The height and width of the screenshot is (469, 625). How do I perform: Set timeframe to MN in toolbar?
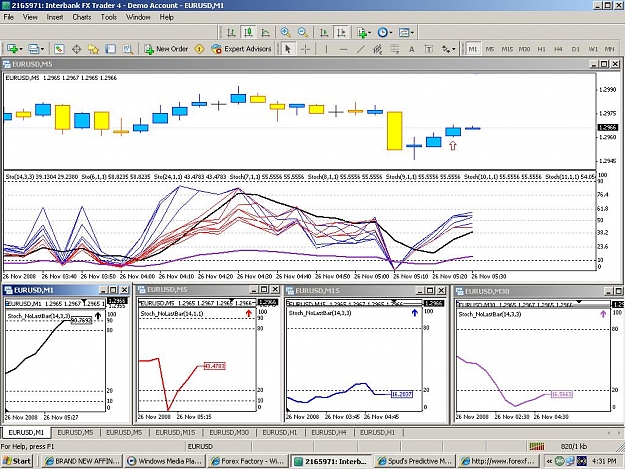tap(609, 49)
